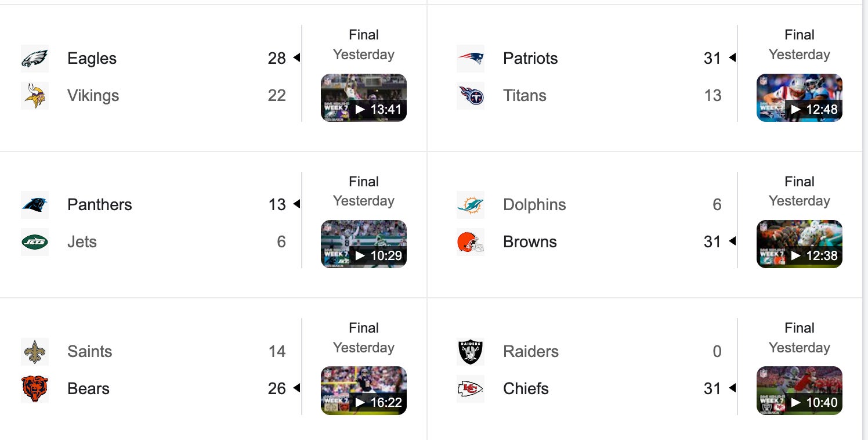This screenshot has width=868, height=440.
Task: Open the Chiefs team name link
Action: pyautogui.click(x=526, y=389)
